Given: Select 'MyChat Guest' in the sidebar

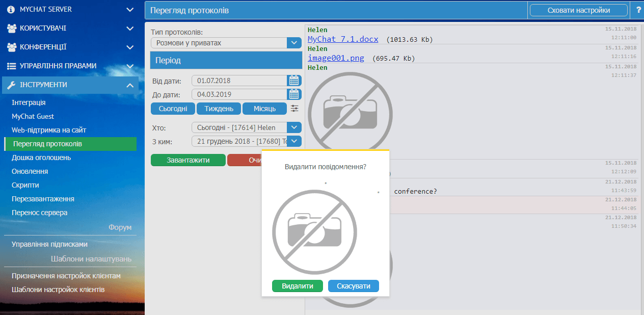Looking at the screenshot, I should 33,116.
